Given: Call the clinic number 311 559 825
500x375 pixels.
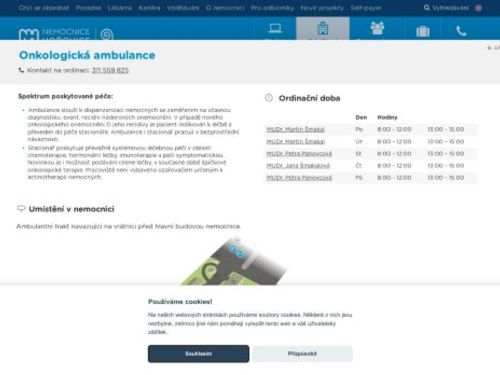Looking at the screenshot, I should coord(110,70).
